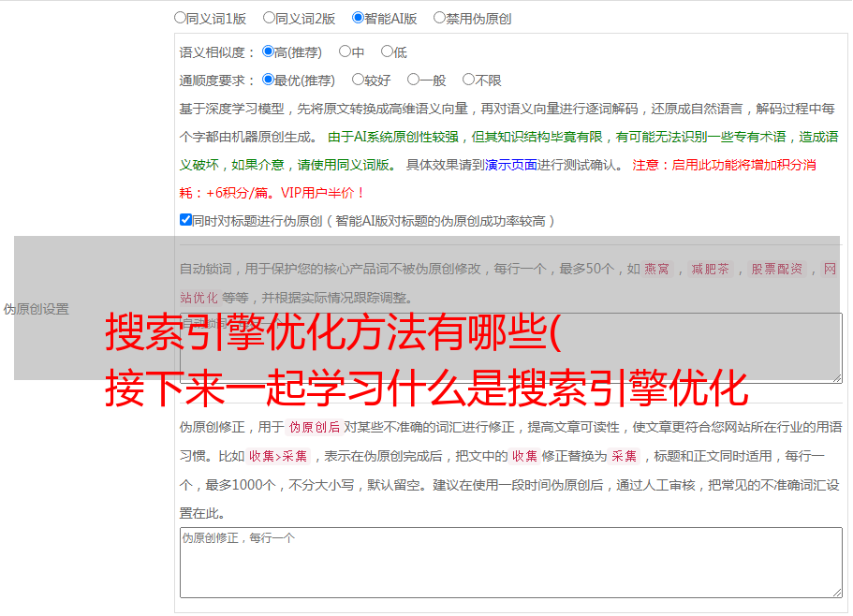The image size is (853, 616).
Task: Select the 同义词2版 radio option
Action: click(269, 18)
